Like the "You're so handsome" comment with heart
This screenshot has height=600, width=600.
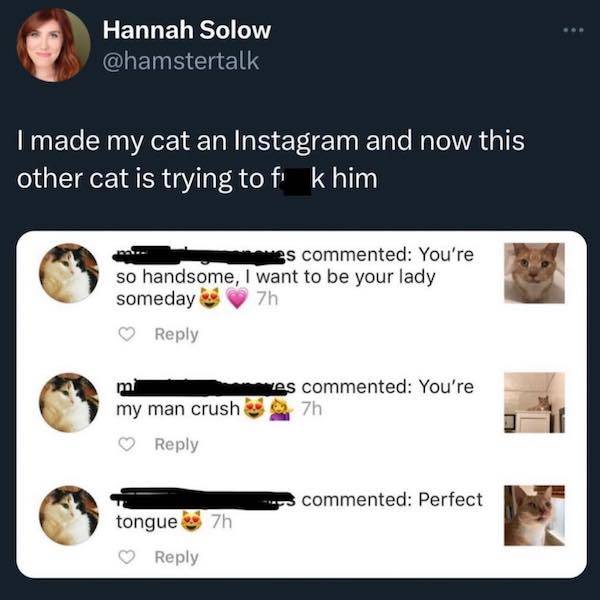click(127, 334)
